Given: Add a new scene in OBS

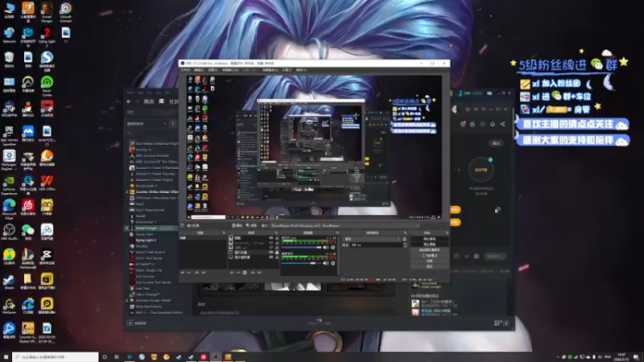Looking at the screenshot, I should click(183, 273).
